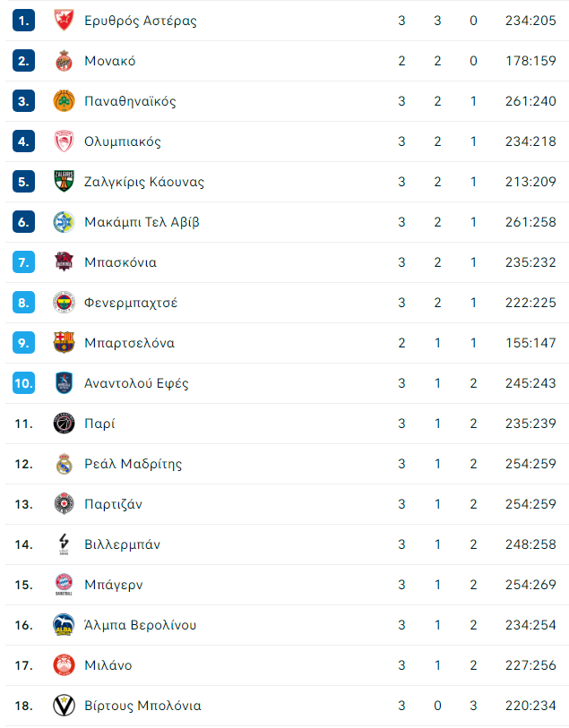569x728 pixels.
Task: Click the rank 10 light-blue position badge
Action: tap(23, 383)
